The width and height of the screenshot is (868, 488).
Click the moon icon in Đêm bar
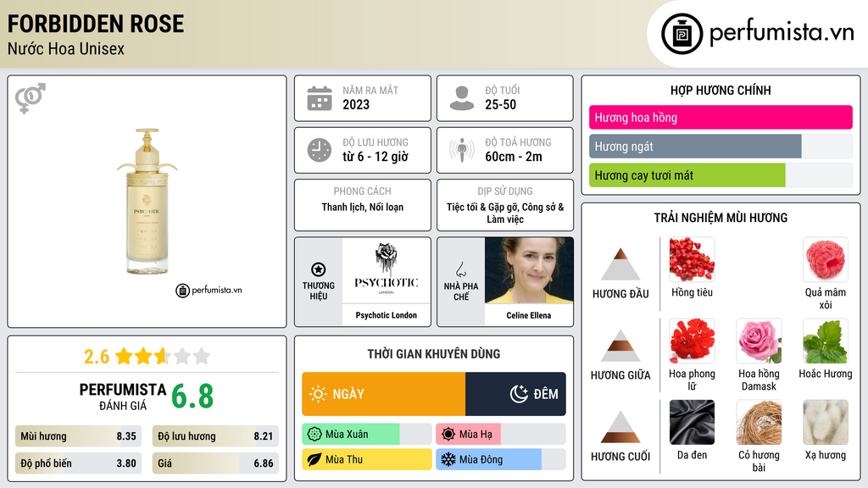pos(519,394)
